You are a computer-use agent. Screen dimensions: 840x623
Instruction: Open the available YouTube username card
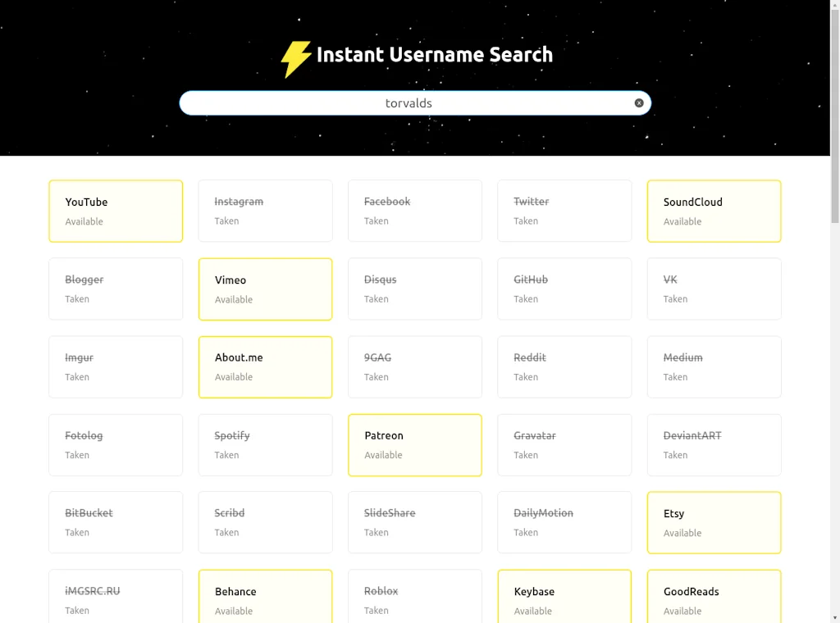116,211
